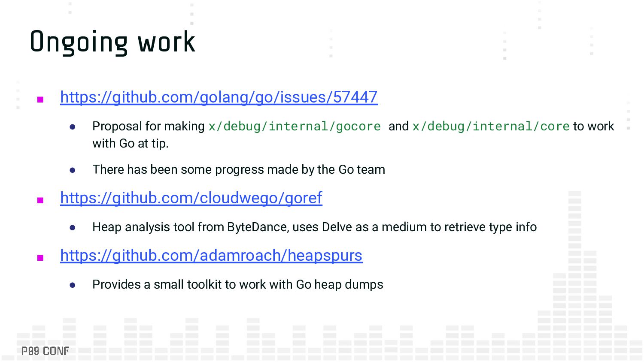Click the P99 CONF logo
Image resolution: width=644 pixels, height=362 pixels.
pos(45,351)
